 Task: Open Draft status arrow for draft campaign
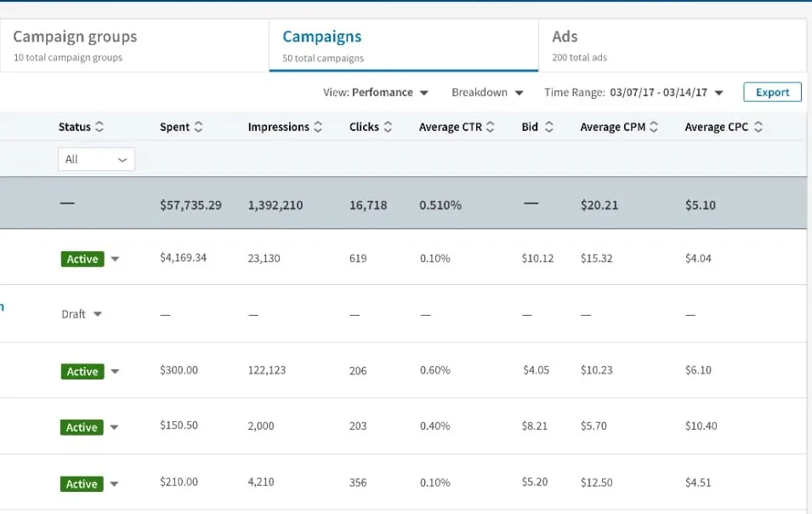[x=98, y=315]
